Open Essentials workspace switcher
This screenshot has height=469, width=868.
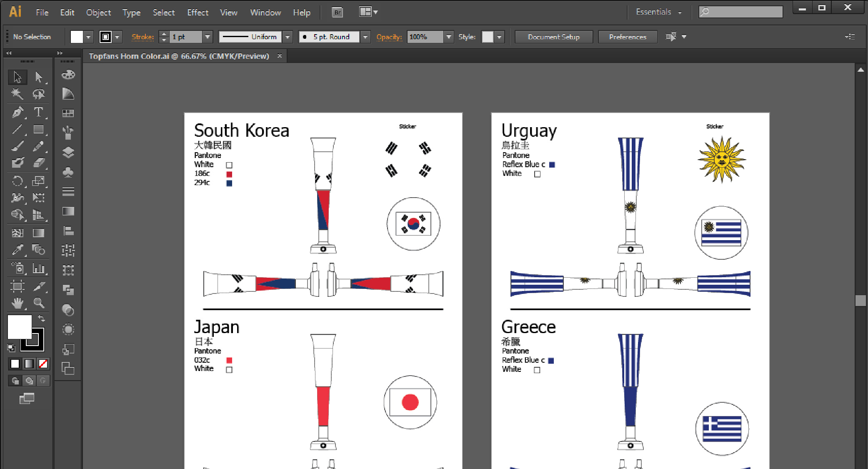(658, 12)
